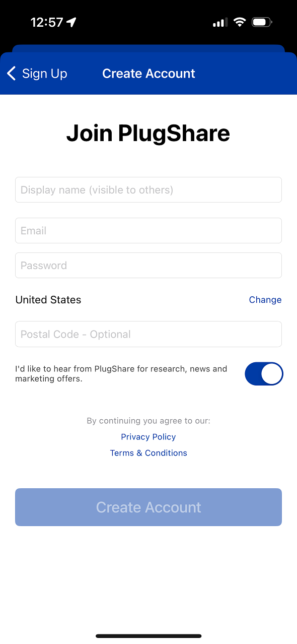297x644 pixels.
Task: Tap the Wi-Fi status icon
Action: coord(240,22)
